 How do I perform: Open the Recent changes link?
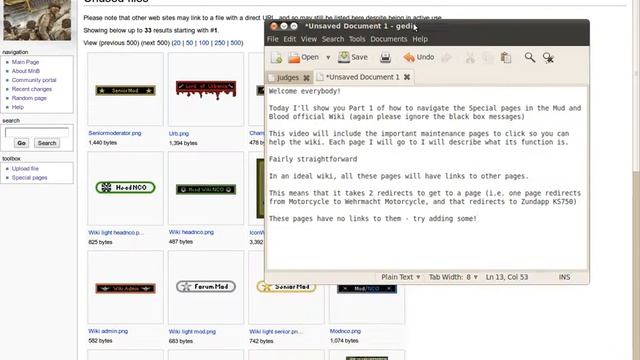32,89
